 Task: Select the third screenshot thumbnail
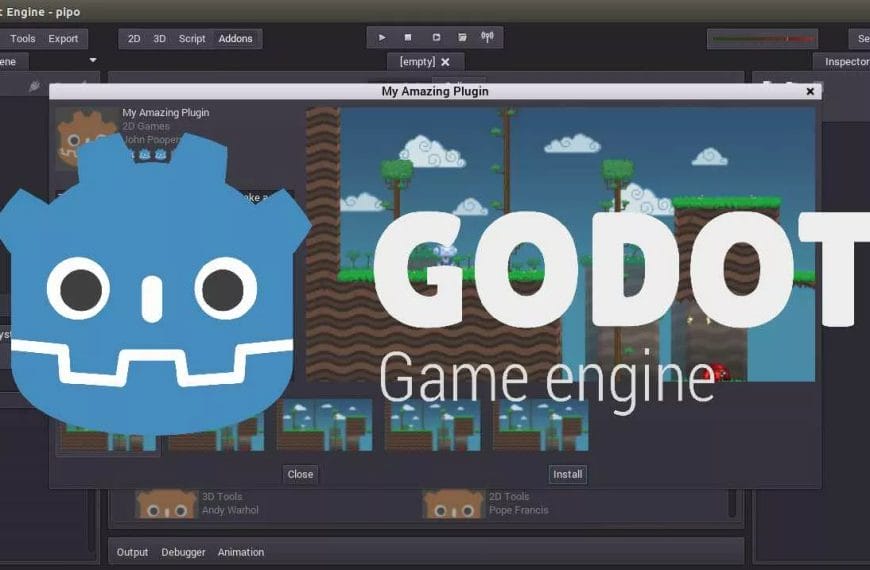(325, 425)
